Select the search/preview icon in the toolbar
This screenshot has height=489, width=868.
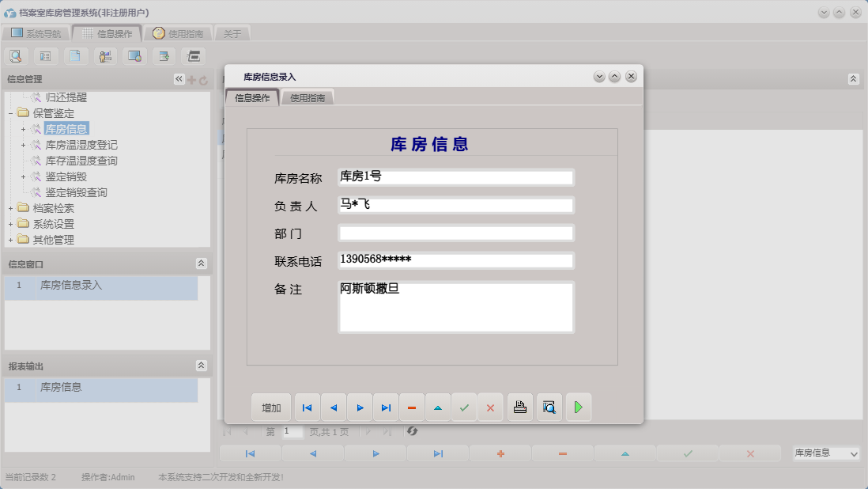click(x=16, y=55)
